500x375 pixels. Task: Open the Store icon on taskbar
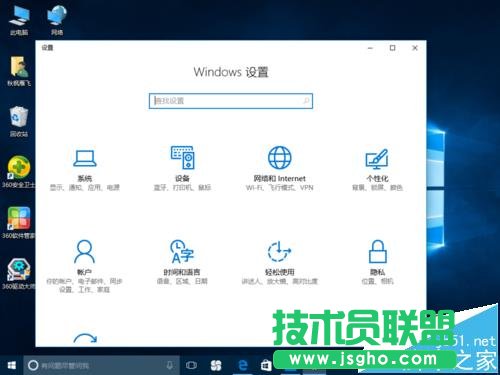tap(266, 365)
